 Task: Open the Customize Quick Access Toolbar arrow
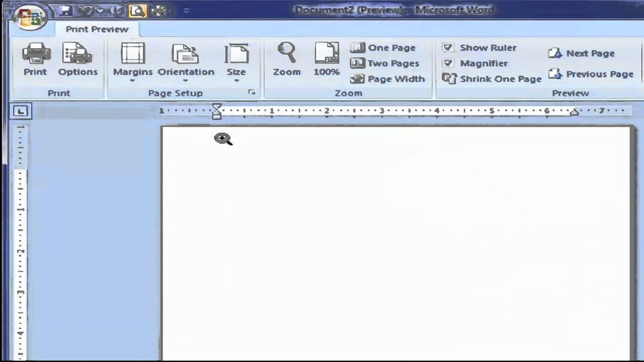[186, 10]
